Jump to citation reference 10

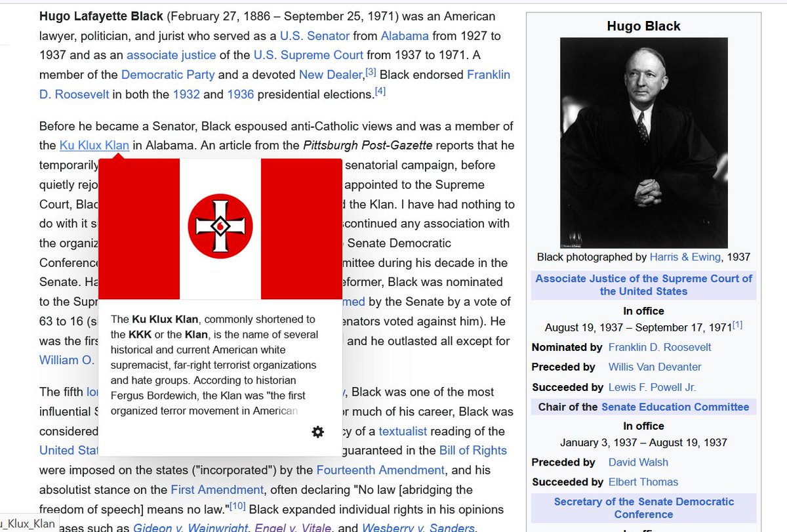pyautogui.click(x=237, y=505)
